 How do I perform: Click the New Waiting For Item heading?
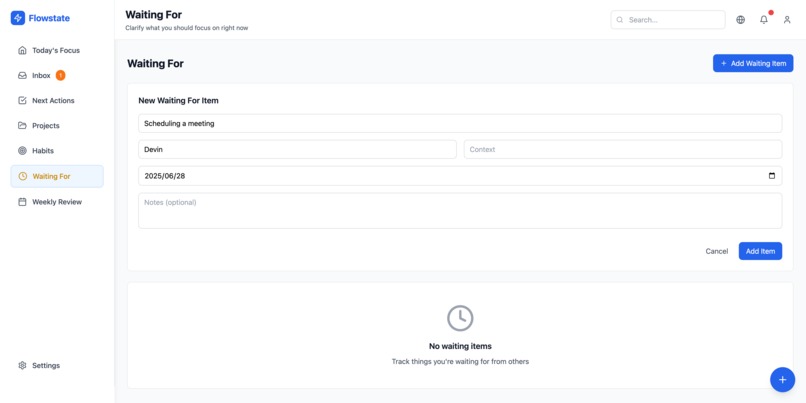point(178,101)
